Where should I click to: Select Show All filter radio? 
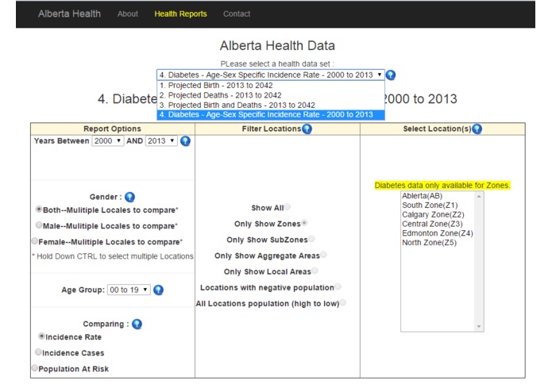[288, 207]
